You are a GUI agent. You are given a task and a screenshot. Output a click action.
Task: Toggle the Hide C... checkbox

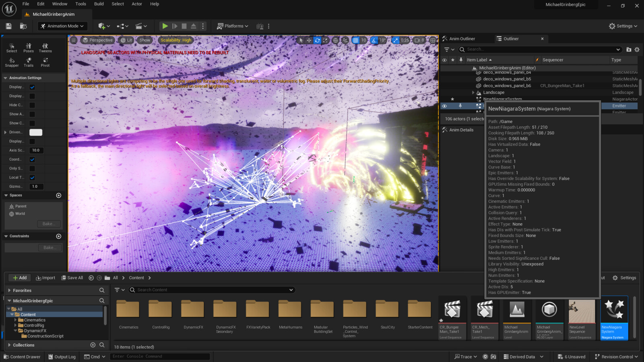click(32, 105)
